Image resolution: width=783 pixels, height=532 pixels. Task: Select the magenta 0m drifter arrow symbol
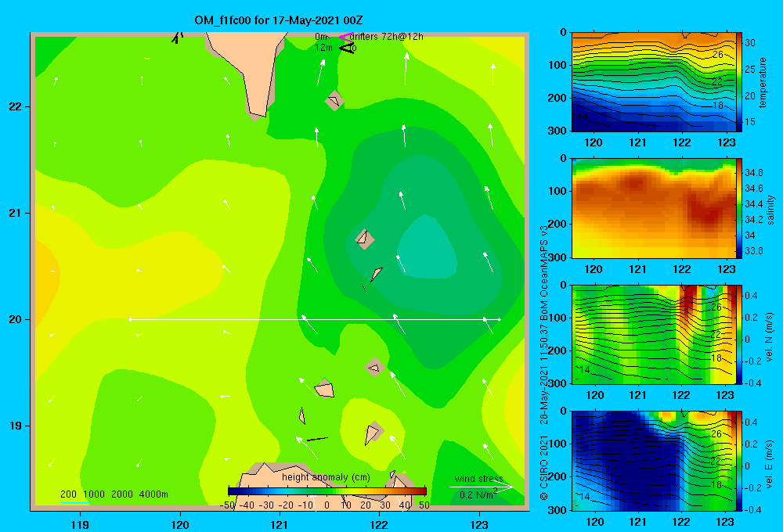345,37
